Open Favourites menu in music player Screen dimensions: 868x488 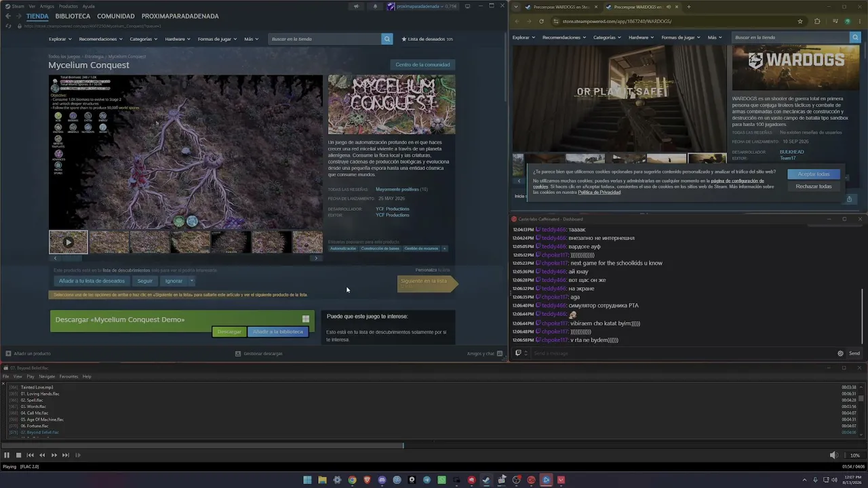[68, 377]
